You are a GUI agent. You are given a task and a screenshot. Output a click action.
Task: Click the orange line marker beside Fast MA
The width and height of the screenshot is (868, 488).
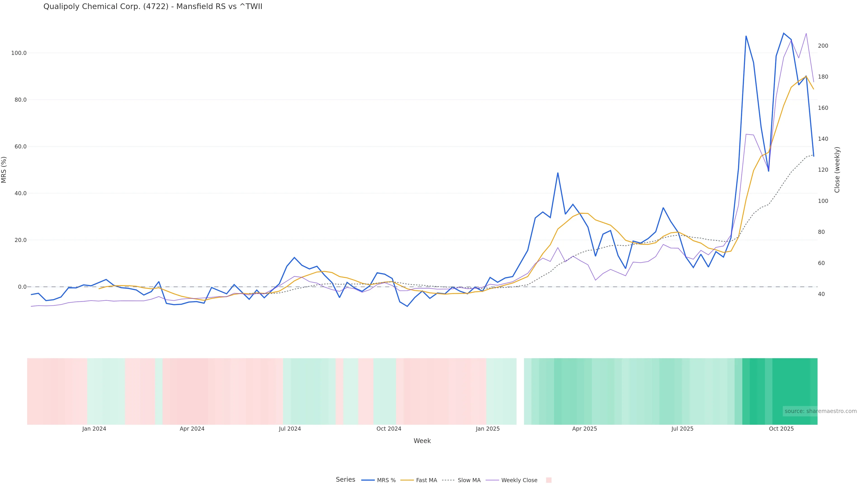click(x=407, y=480)
